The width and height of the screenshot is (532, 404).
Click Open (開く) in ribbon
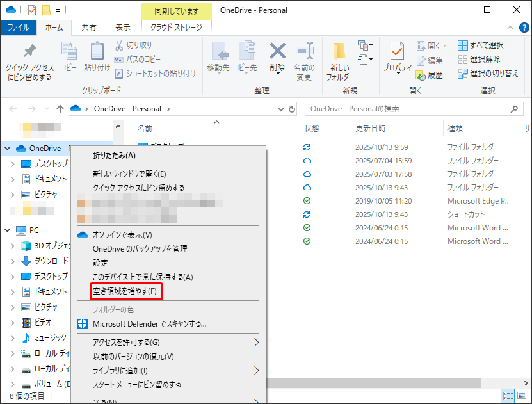tap(431, 45)
